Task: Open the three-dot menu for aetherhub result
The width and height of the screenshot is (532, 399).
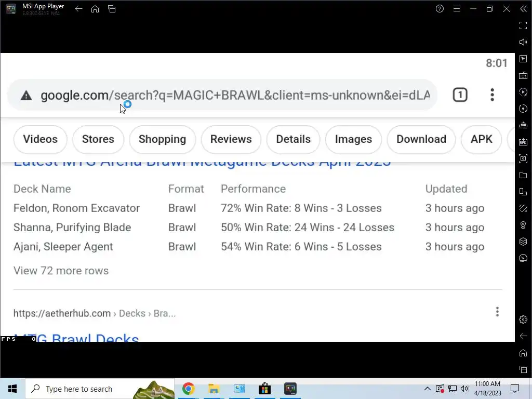Action: [x=497, y=312]
